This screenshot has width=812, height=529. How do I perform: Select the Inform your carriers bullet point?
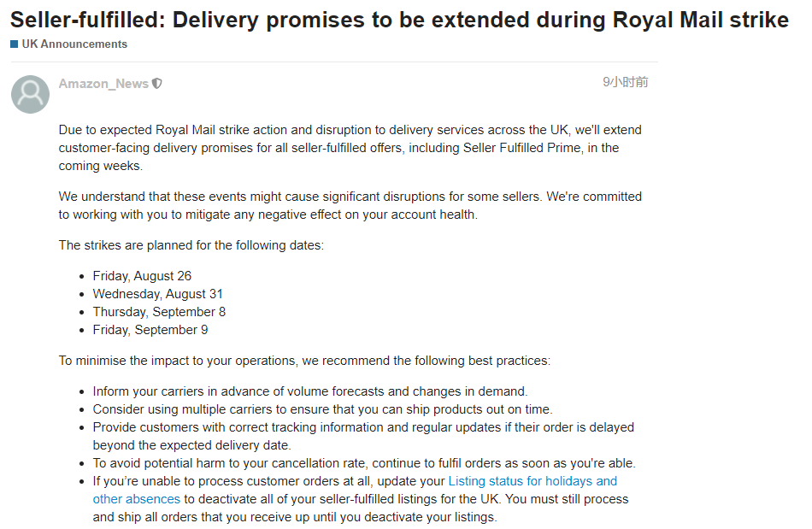point(309,391)
